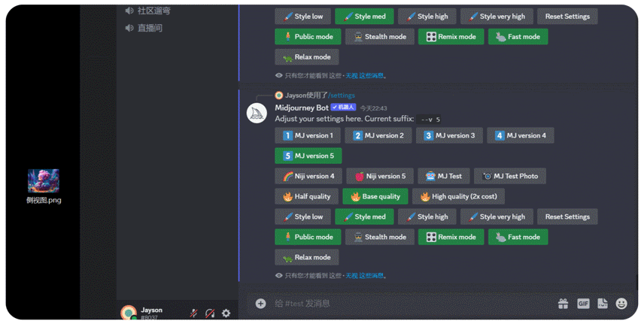Click Reset Settings in lower message

point(567,217)
